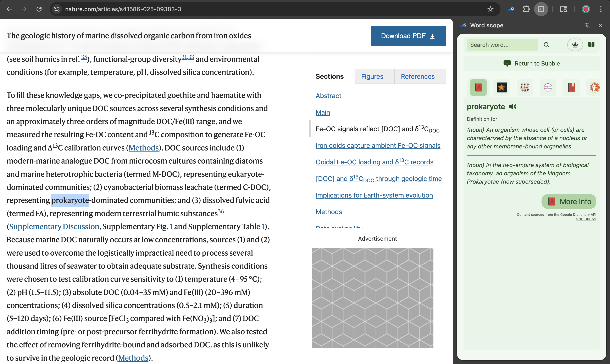610x364 pixels.
Task: View site information in address bar
Action: click(x=57, y=9)
